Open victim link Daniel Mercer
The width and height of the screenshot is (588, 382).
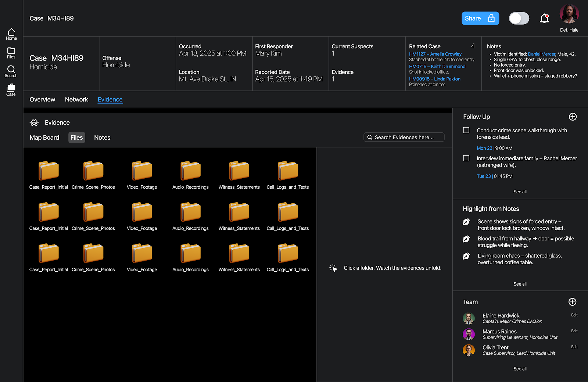[541, 54]
